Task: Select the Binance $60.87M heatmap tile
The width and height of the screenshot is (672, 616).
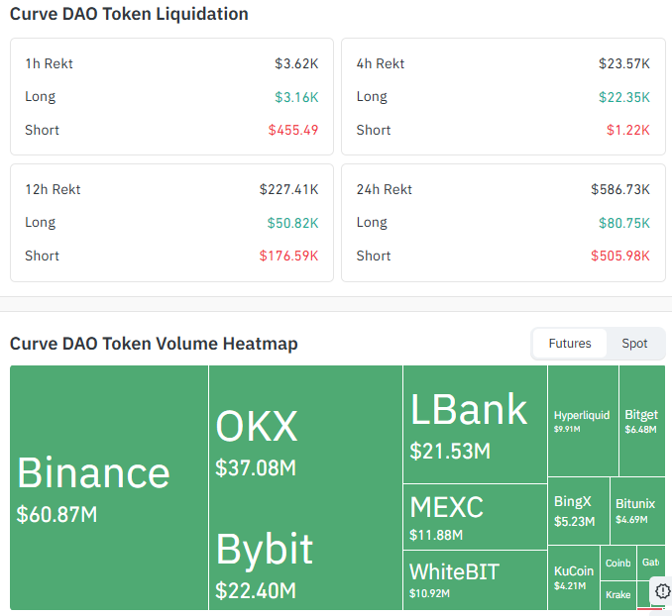Action: 109,487
